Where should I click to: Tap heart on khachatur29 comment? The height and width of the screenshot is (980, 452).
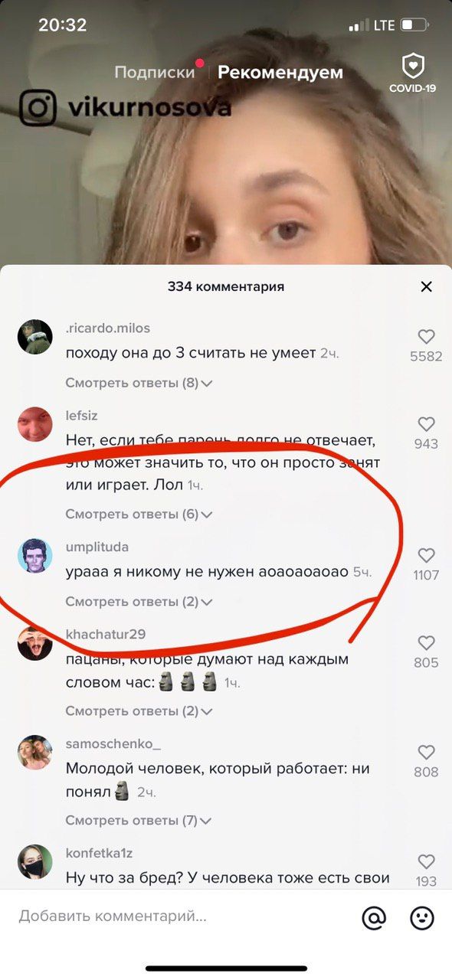[x=426, y=643]
